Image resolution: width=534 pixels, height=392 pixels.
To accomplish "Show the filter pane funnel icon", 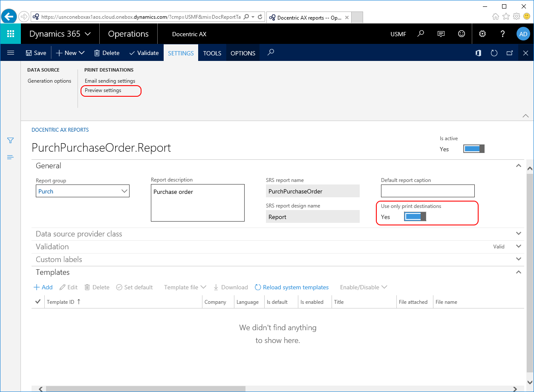I will (11, 140).
